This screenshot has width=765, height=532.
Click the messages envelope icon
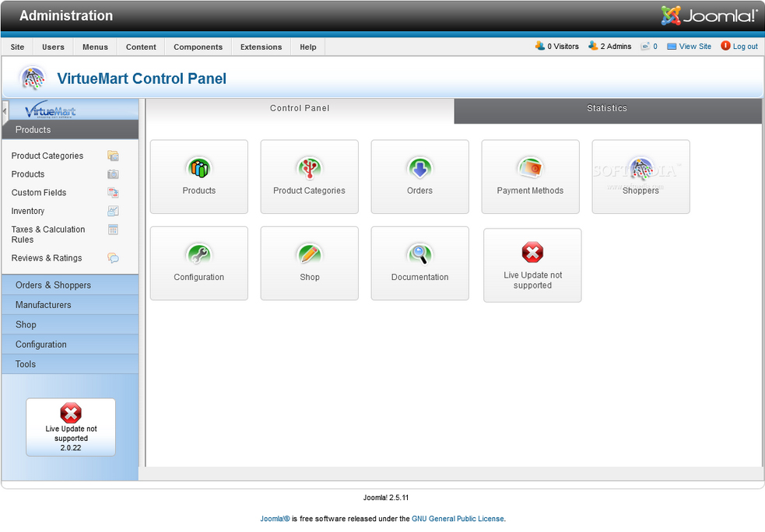coord(645,47)
